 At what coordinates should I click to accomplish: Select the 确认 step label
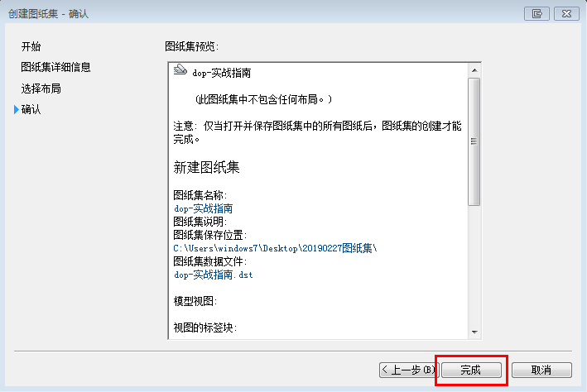[x=31, y=110]
